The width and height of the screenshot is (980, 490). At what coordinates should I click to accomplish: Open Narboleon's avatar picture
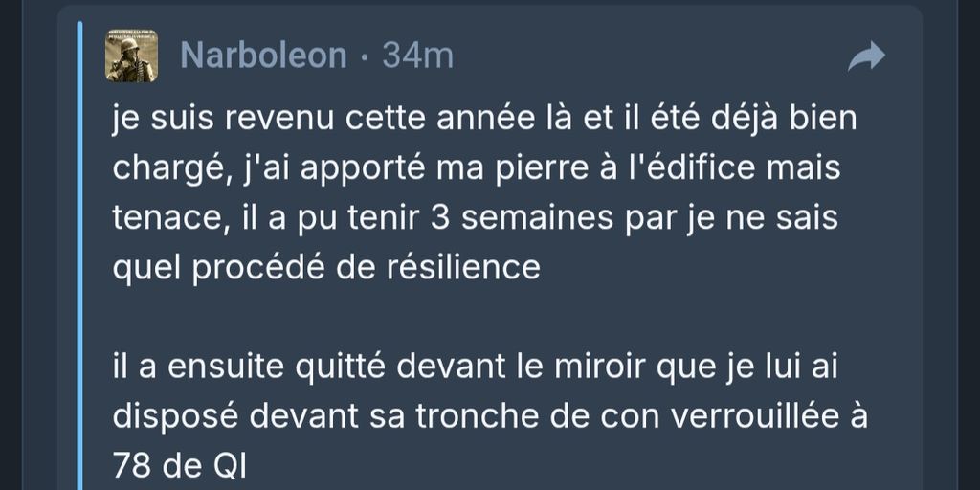[x=131, y=56]
